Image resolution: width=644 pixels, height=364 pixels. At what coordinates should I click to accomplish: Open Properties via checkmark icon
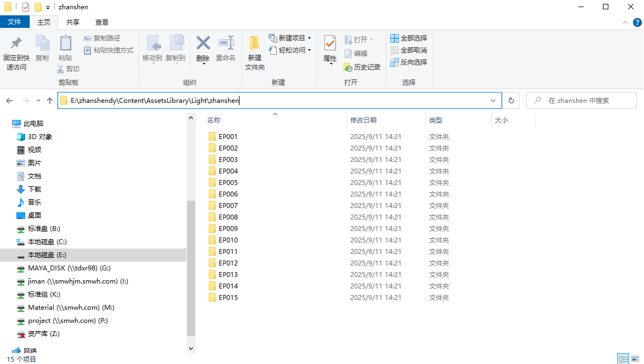pos(330,44)
